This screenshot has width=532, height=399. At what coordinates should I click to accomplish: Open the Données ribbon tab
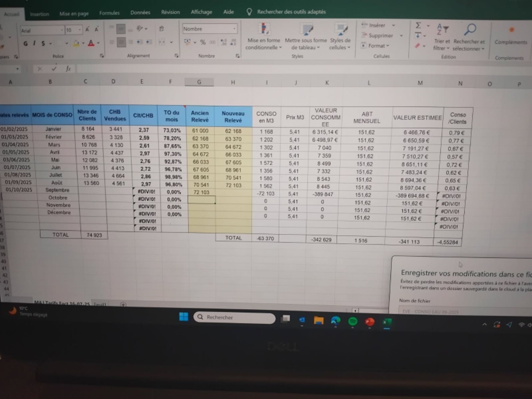140,13
